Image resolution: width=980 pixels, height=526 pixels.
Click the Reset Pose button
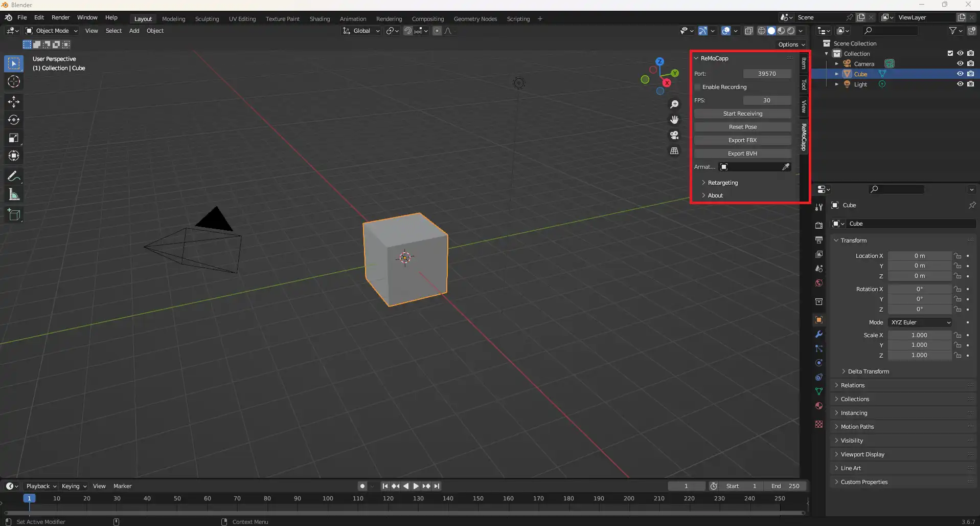pos(742,127)
